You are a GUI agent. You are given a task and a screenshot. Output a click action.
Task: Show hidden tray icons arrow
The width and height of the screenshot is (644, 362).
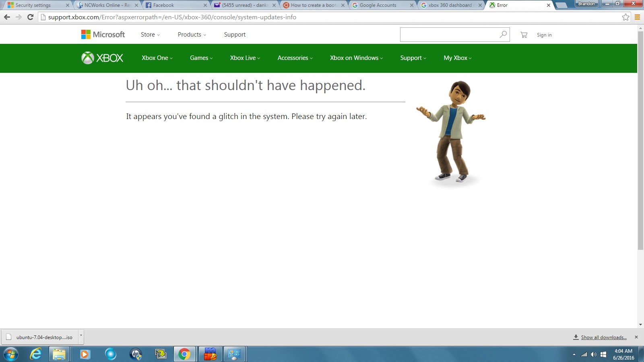point(574,354)
